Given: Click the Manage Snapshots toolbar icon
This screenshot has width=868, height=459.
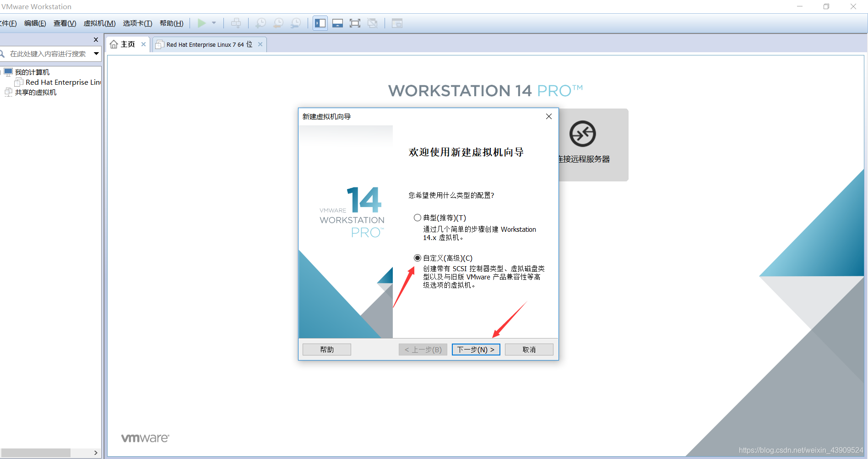Looking at the screenshot, I should coord(296,23).
